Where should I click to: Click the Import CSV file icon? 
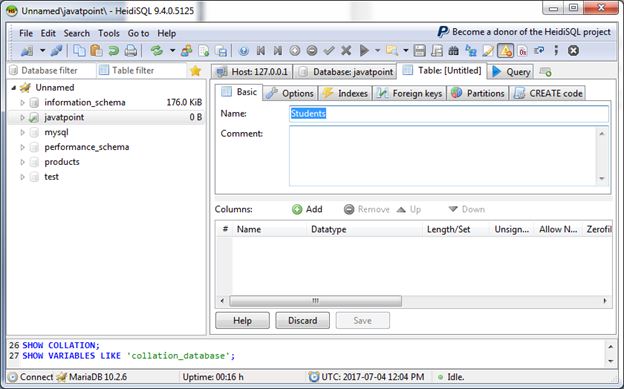pyautogui.click(x=204, y=51)
